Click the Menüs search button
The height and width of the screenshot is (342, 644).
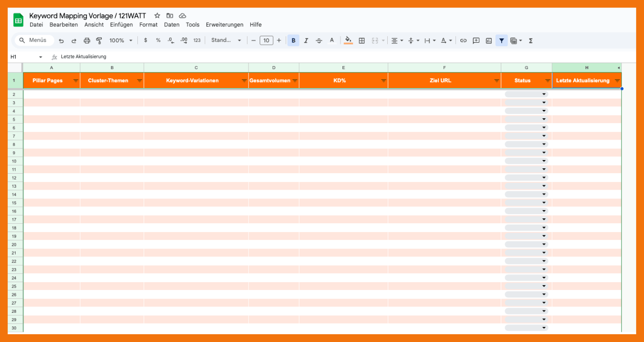34,40
